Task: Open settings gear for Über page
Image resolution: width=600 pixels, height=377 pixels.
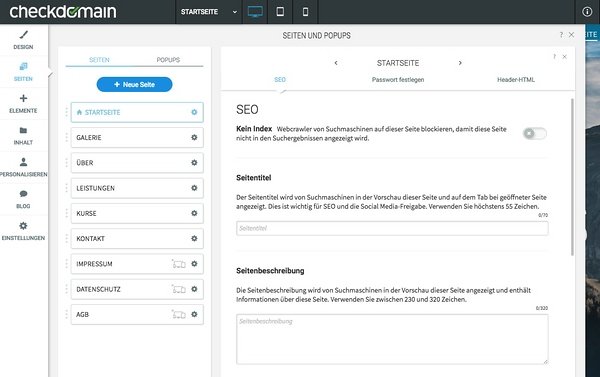Action: (194, 163)
